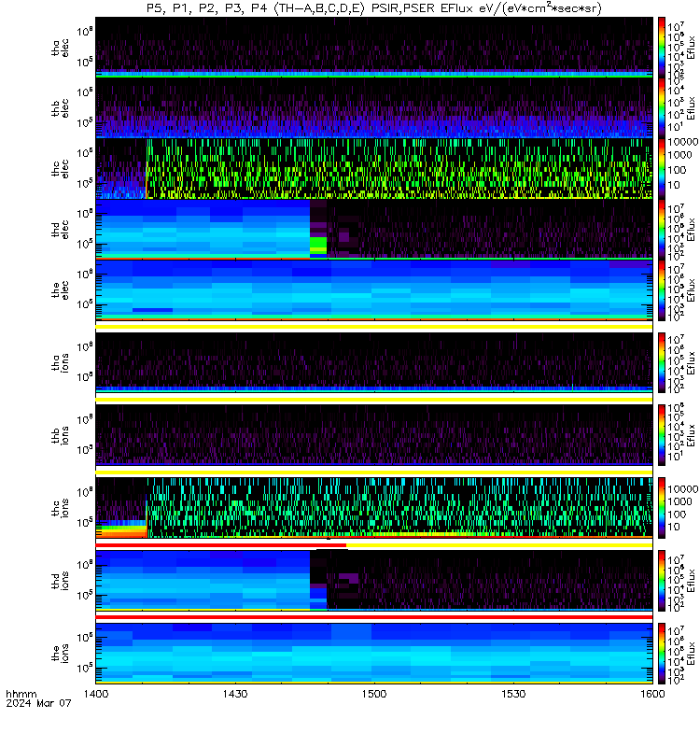This screenshot has width=700, height=747.
Task: Click the 10000 label on thc elec colorbar
Action: tap(683, 142)
